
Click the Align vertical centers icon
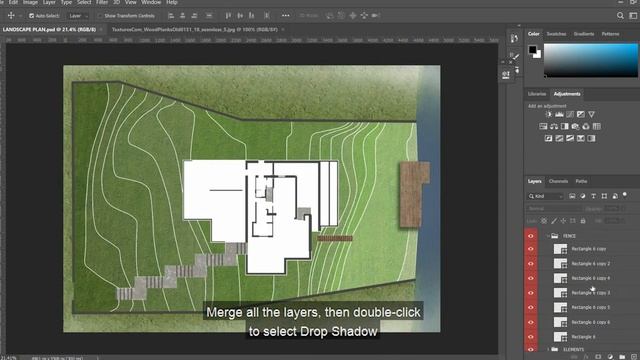click(240, 16)
